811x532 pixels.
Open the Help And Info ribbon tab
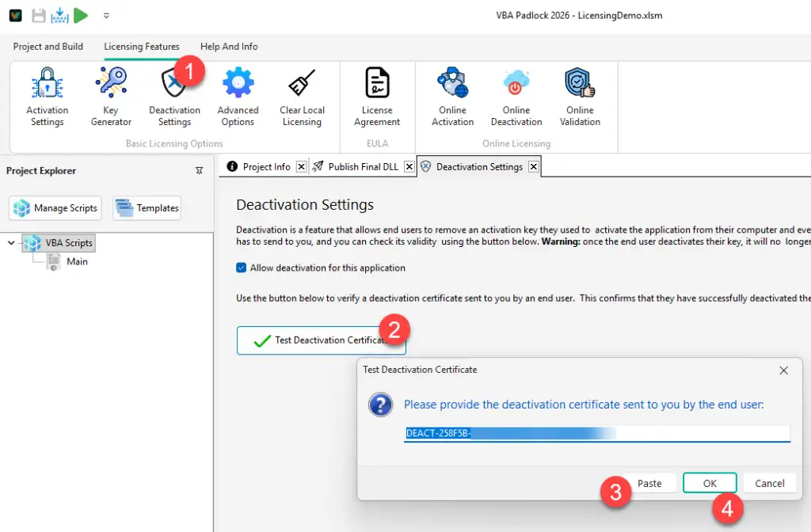click(x=228, y=47)
